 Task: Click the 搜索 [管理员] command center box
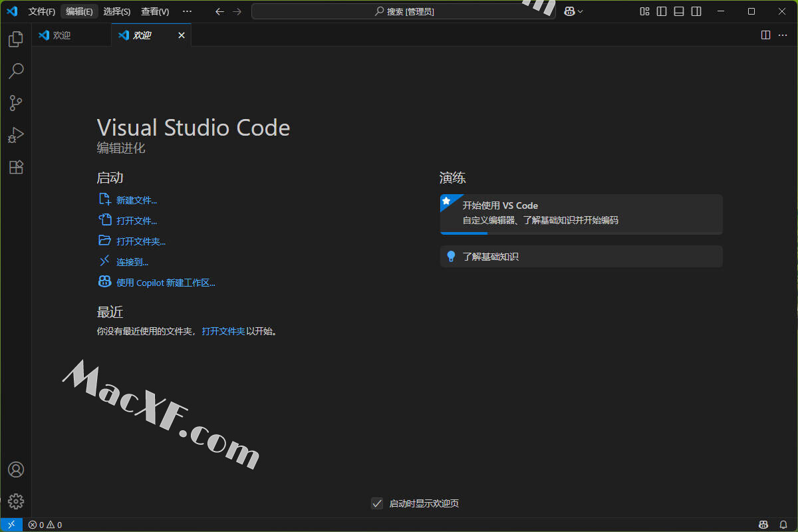point(404,11)
